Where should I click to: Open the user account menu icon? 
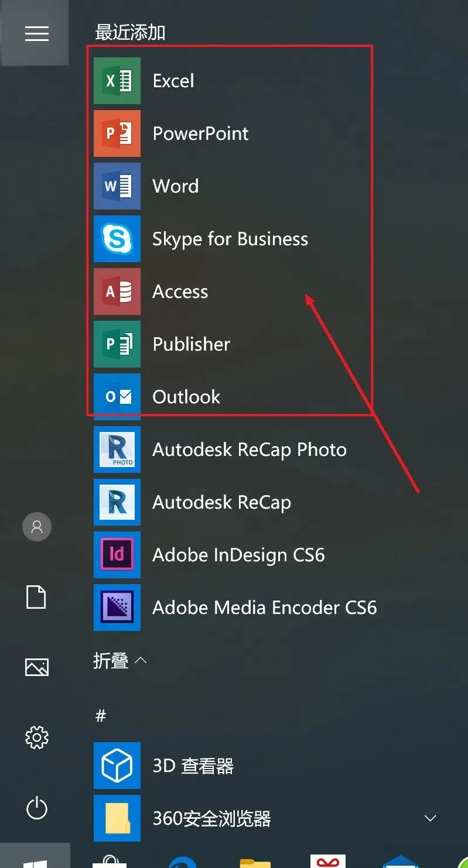[36, 527]
